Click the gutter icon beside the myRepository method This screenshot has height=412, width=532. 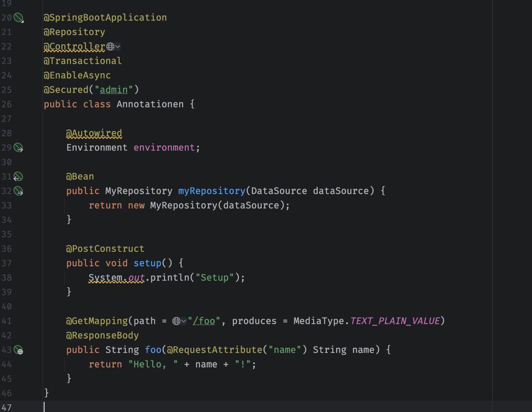(19, 191)
